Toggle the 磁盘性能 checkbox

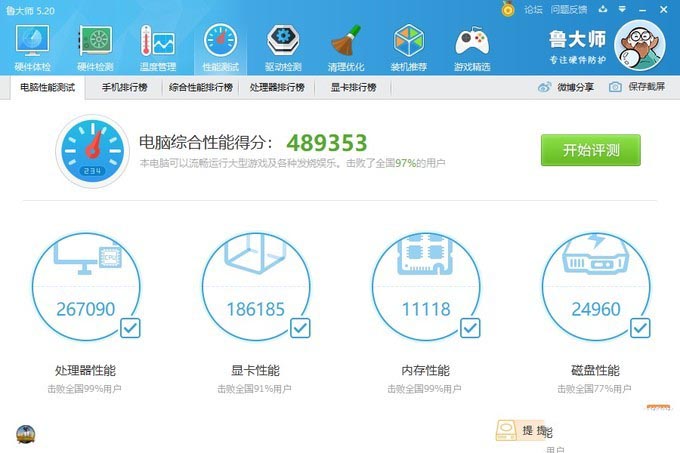coord(640,328)
